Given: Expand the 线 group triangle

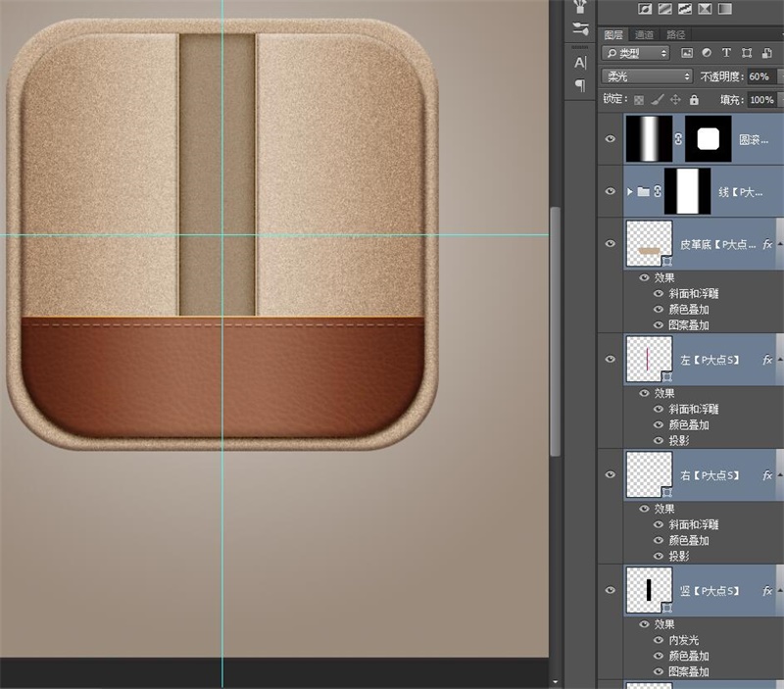Looking at the screenshot, I should [629, 191].
